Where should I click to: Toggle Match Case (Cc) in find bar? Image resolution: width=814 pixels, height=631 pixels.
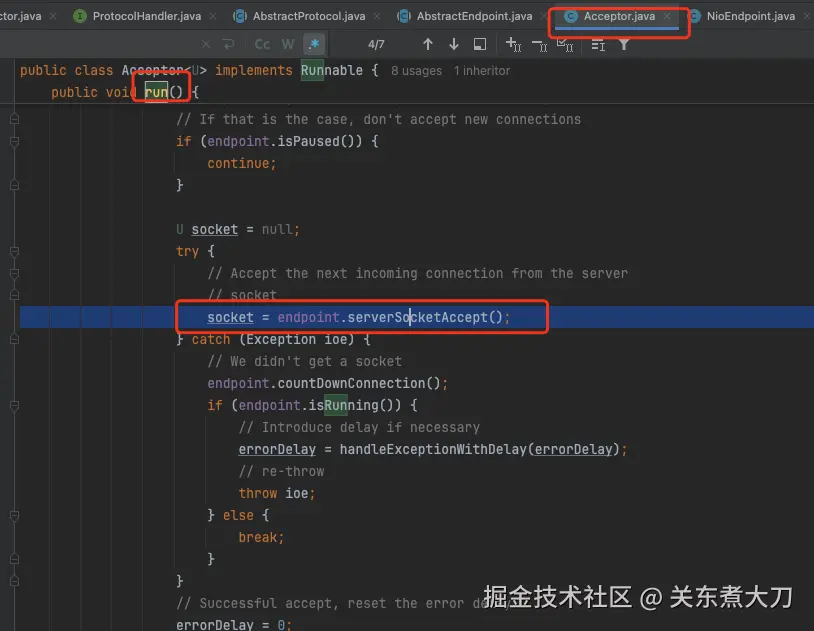(x=262, y=45)
